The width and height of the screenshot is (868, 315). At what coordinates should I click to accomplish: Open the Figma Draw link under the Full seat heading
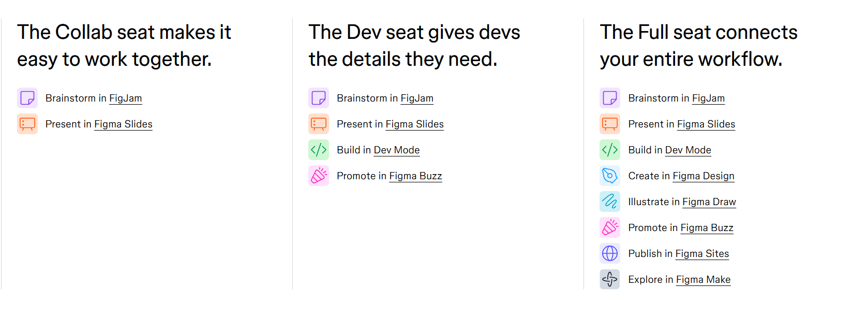(x=709, y=202)
